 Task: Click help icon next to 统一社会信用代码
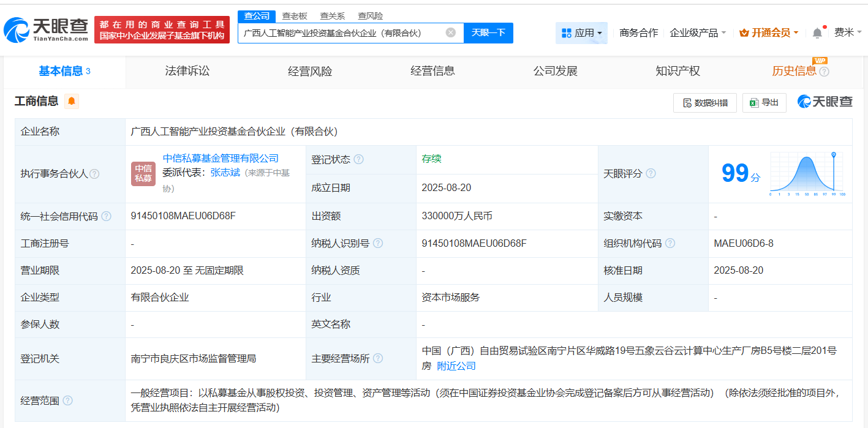click(107, 216)
